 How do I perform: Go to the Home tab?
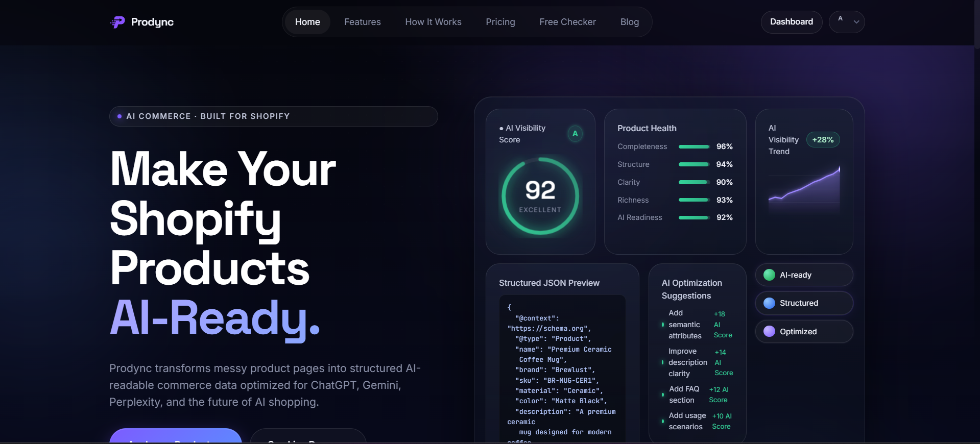coord(307,22)
